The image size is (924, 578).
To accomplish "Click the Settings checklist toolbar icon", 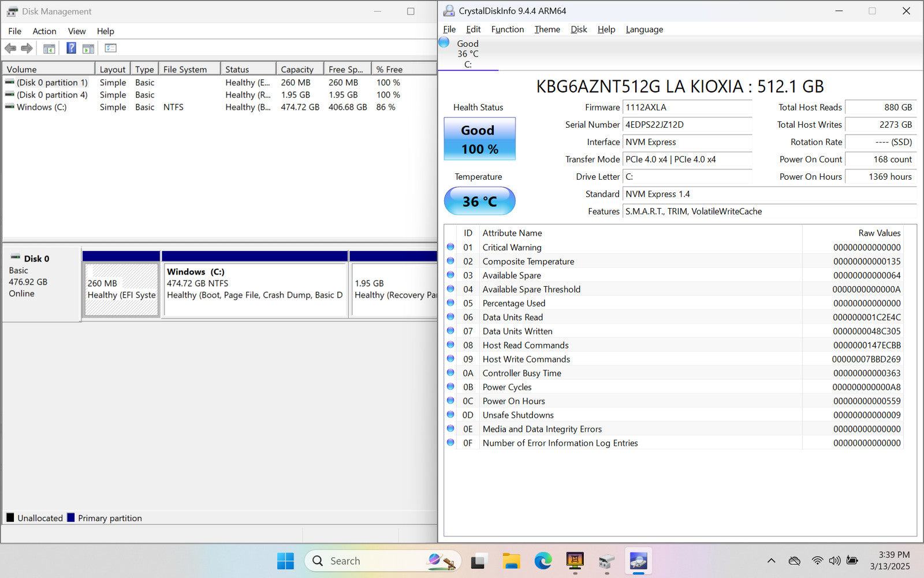I will pos(110,48).
